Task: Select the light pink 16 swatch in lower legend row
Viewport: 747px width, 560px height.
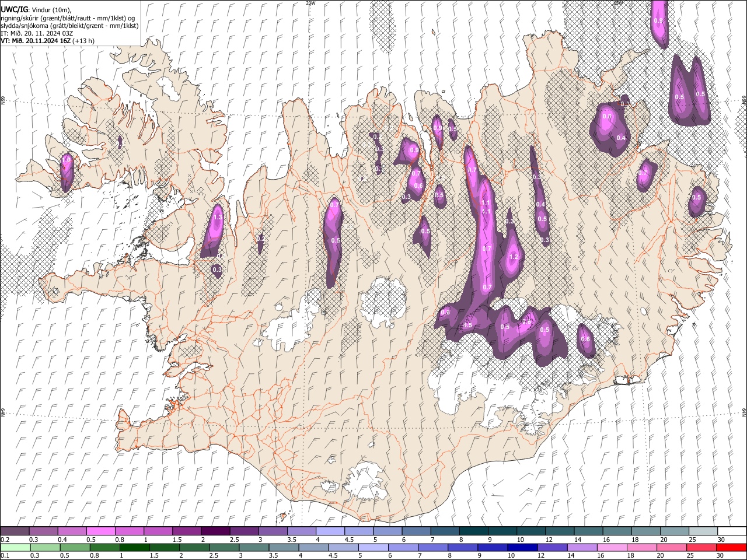Action: point(613,548)
